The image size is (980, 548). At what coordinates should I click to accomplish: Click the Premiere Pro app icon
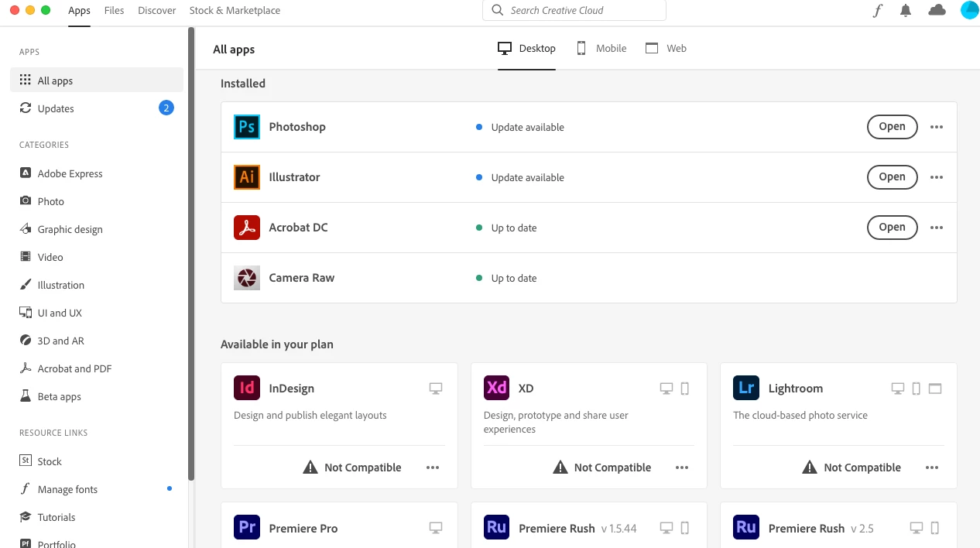[247, 528]
